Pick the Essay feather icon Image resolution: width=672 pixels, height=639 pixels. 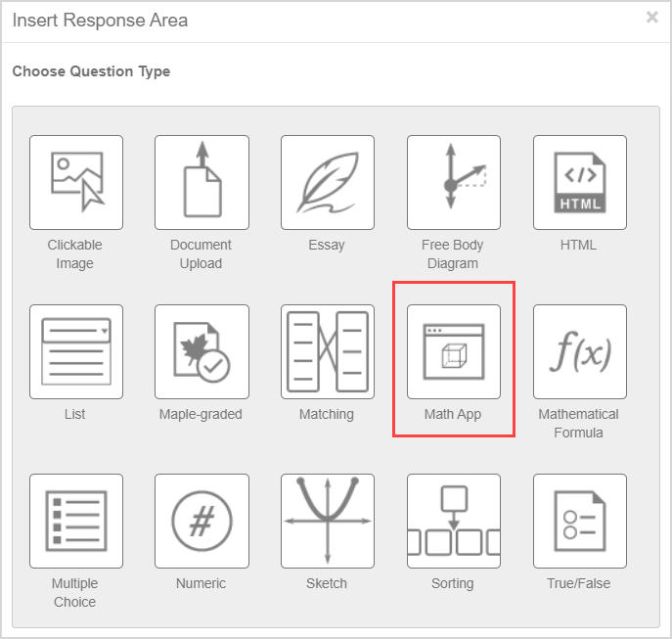tap(327, 182)
